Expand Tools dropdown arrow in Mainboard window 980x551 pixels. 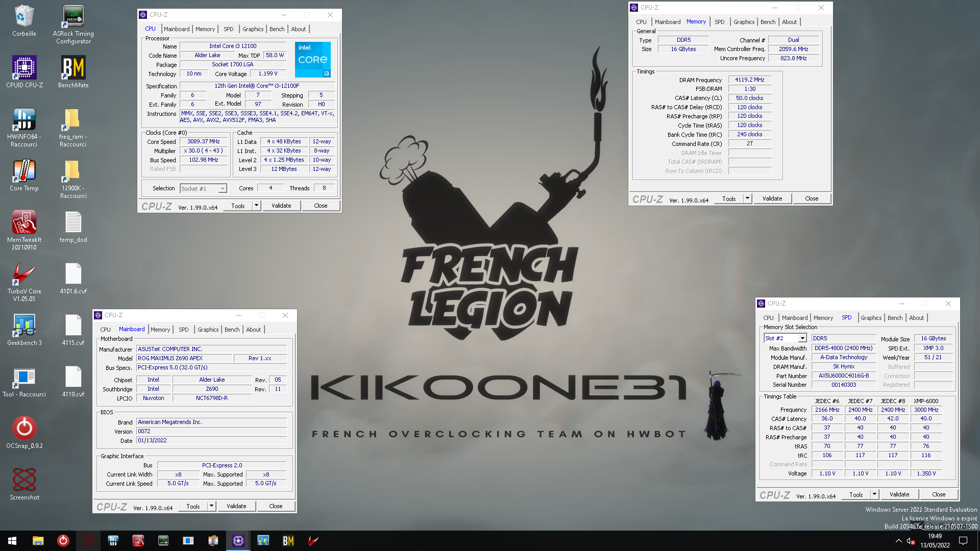(212, 506)
